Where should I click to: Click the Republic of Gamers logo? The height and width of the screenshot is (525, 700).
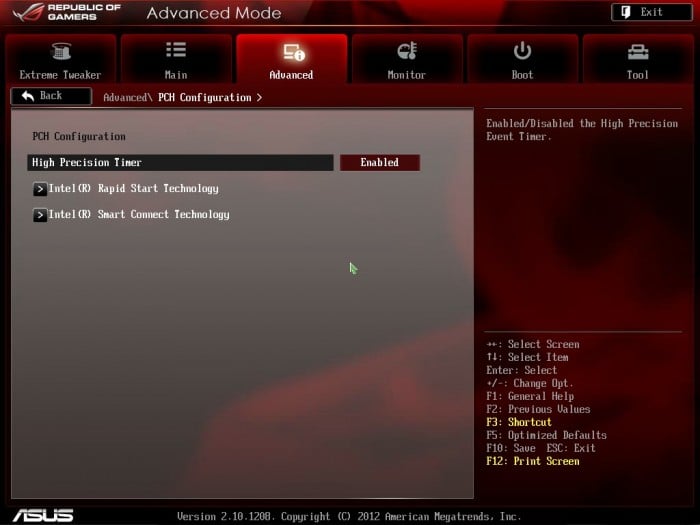coord(67,12)
